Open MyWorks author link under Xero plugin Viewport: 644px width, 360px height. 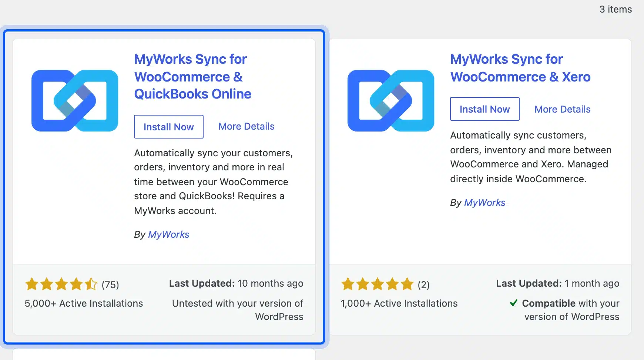[x=484, y=203]
